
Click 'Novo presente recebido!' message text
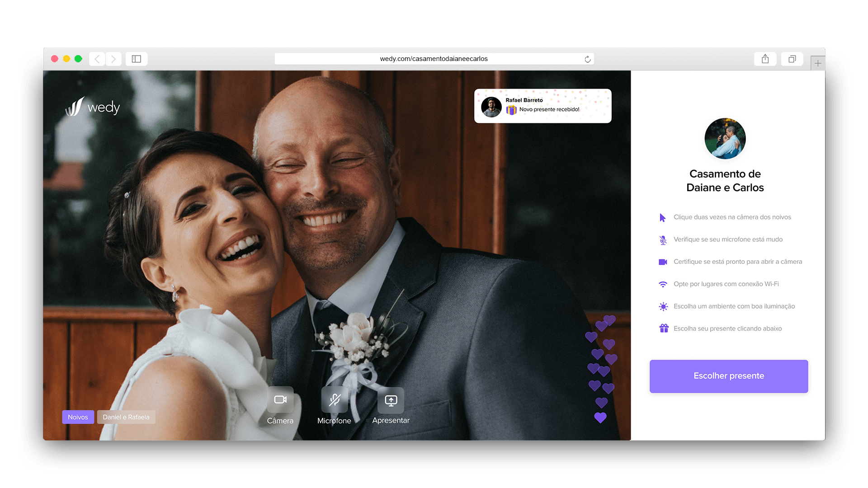(549, 109)
